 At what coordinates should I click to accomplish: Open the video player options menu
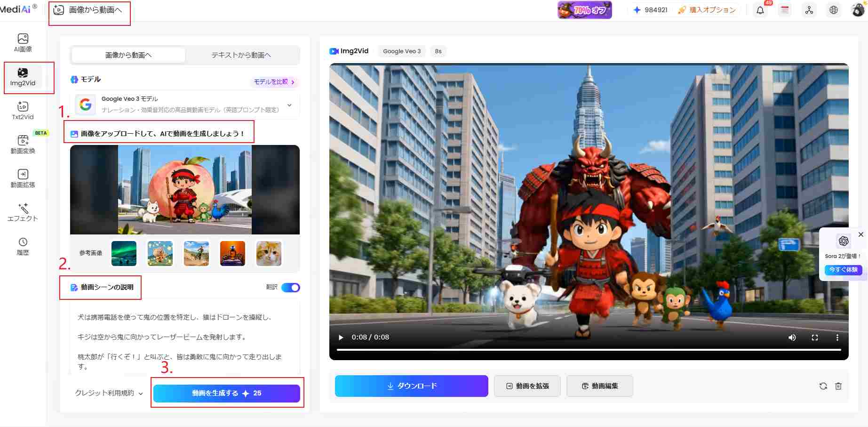click(837, 337)
